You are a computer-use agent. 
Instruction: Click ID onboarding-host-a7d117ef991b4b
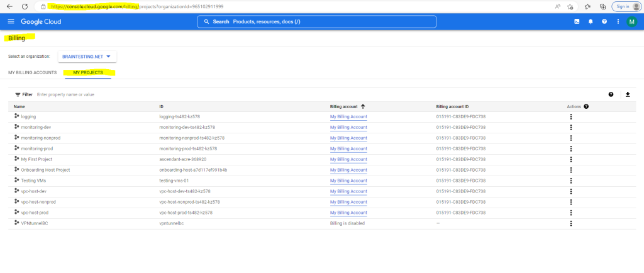click(x=194, y=170)
